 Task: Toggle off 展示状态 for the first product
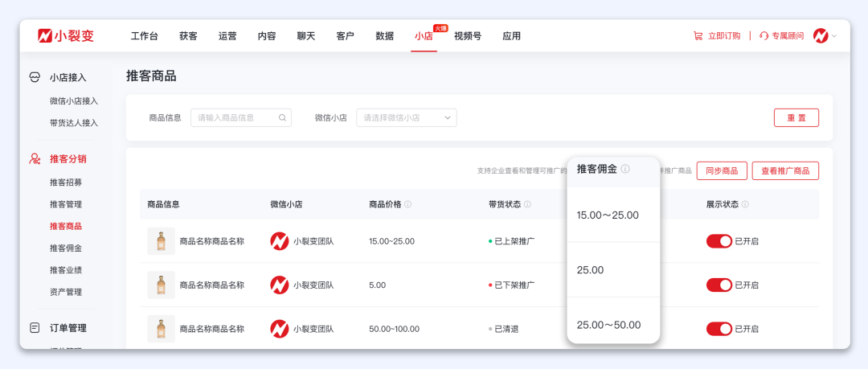(x=719, y=241)
